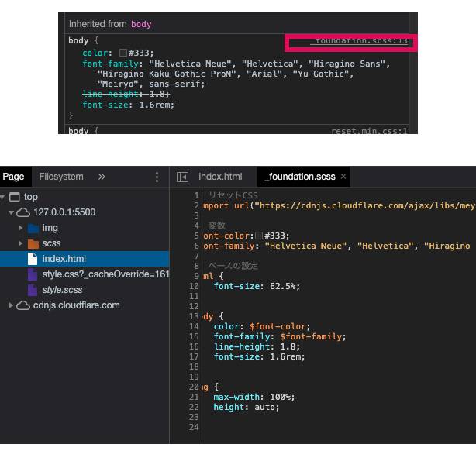Click line number 10 in the gutter
The width and height of the screenshot is (476, 465).
pyautogui.click(x=194, y=286)
